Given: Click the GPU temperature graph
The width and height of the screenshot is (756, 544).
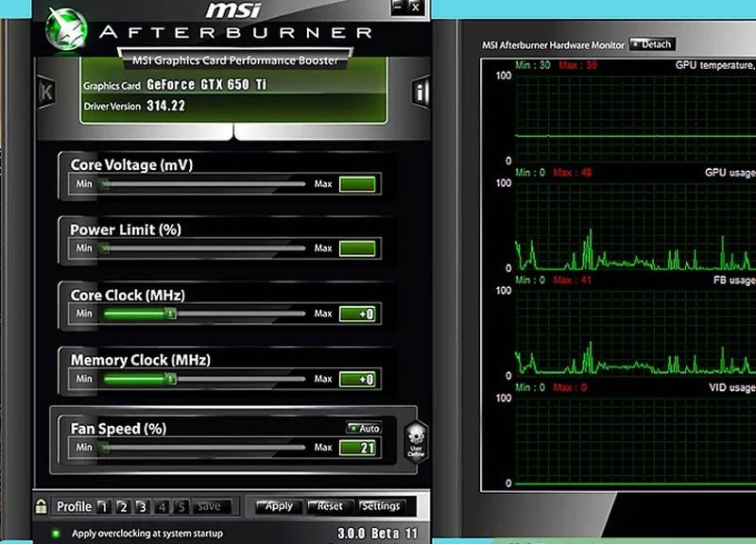Looking at the screenshot, I should click(635, 118).
